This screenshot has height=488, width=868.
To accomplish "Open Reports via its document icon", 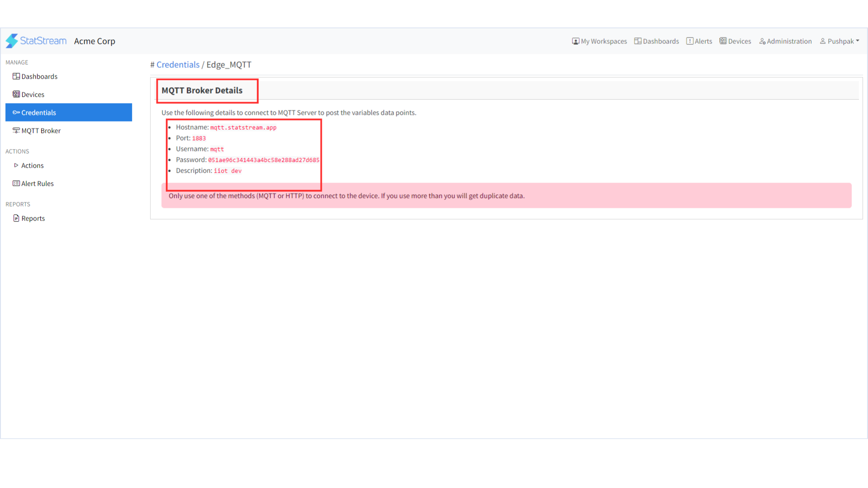I will coord(17,218).
